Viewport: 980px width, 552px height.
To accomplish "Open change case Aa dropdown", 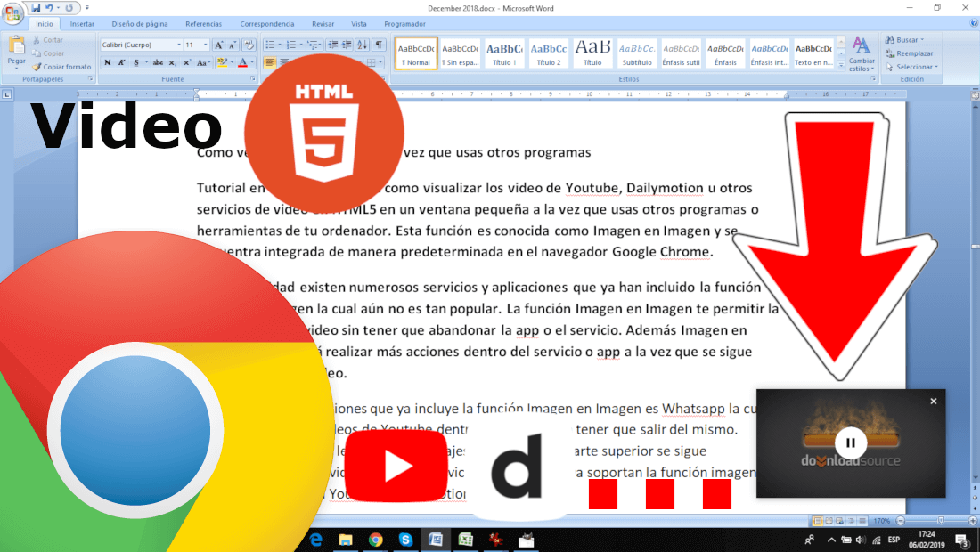I will pyautogui.click(x=202, y=62).
